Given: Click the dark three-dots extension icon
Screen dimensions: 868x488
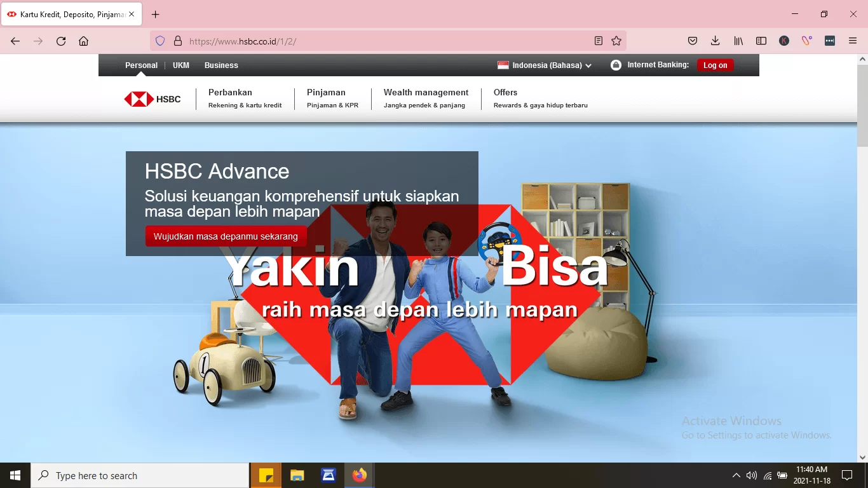Looking at the screenshot, I should point(830,41).
